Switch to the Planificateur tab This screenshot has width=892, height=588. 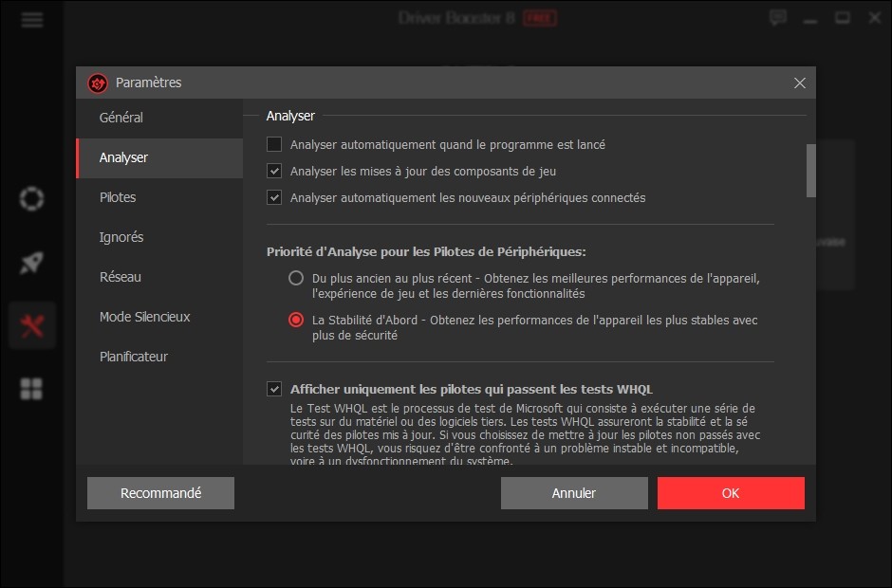159,357
